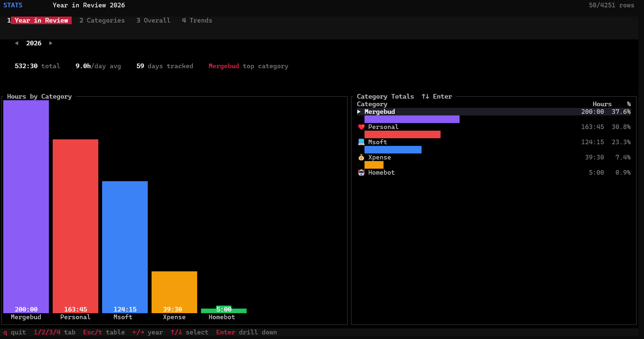Image resolution: width=644 pixels, height=339 pixels.
Task: Click the Msoft laptop icon
Action: coord(361,142)
